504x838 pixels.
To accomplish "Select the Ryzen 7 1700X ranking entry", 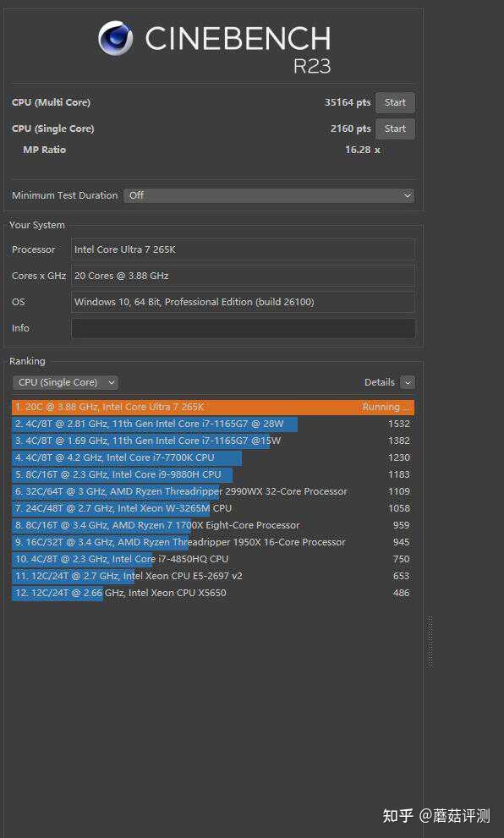I will [x=213, y=525].
